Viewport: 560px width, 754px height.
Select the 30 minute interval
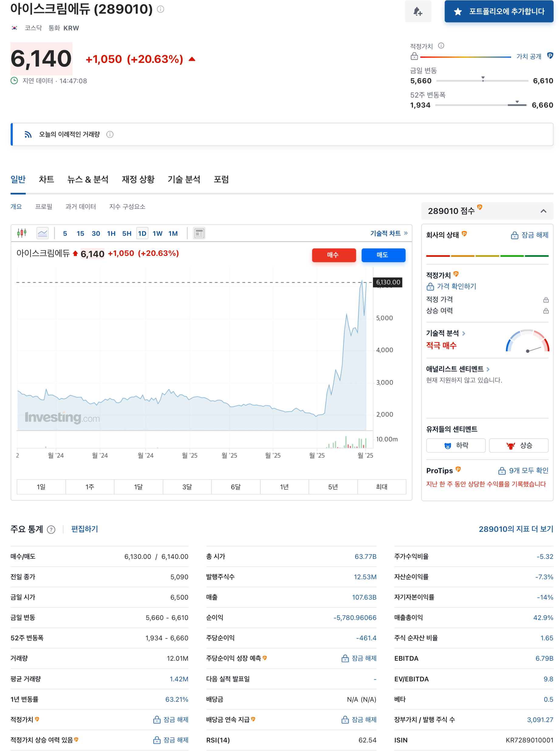click(96, 233)
